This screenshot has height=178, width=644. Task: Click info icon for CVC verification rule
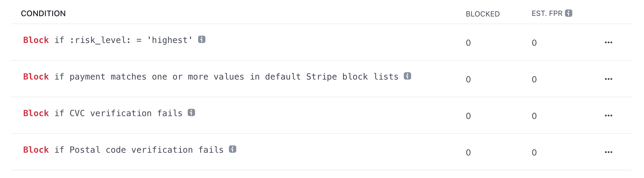(x=191, y=112)
